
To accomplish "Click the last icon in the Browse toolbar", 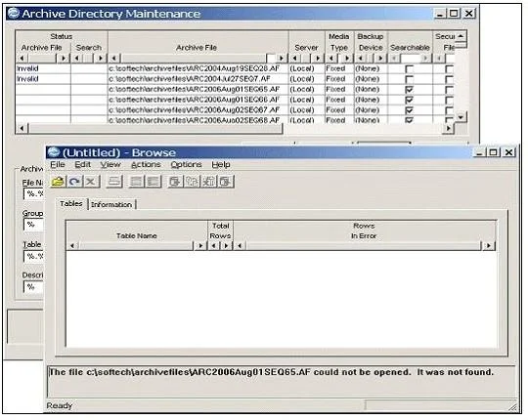I will coord(226,182).
